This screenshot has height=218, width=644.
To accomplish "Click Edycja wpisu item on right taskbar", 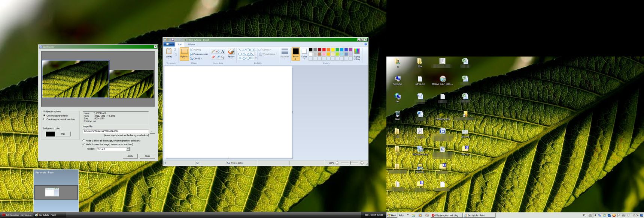I will point(447,215).
